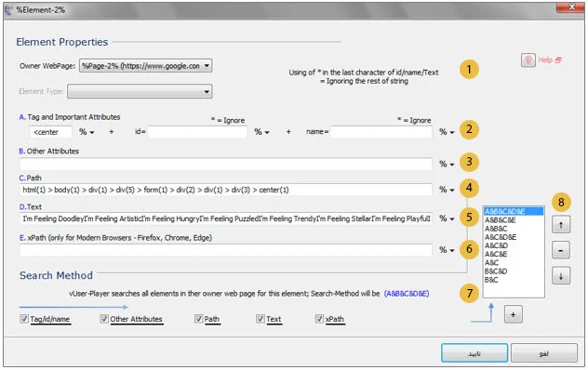Click the (A&B&C&D&E) blue search-method text
This screenshot has height=370, width=588.
[407, 294]
